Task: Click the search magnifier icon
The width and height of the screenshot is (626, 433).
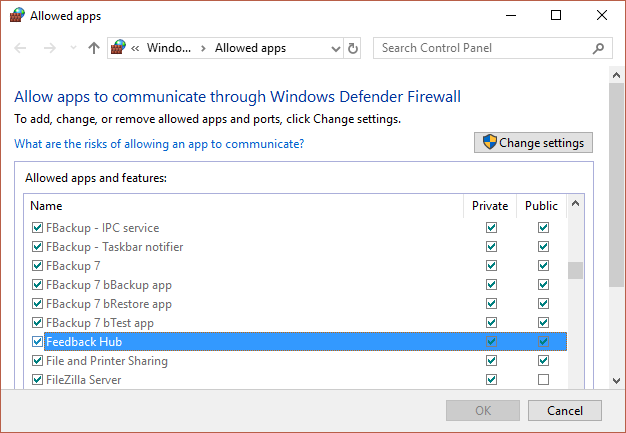Action: click(x=598, y=48)
